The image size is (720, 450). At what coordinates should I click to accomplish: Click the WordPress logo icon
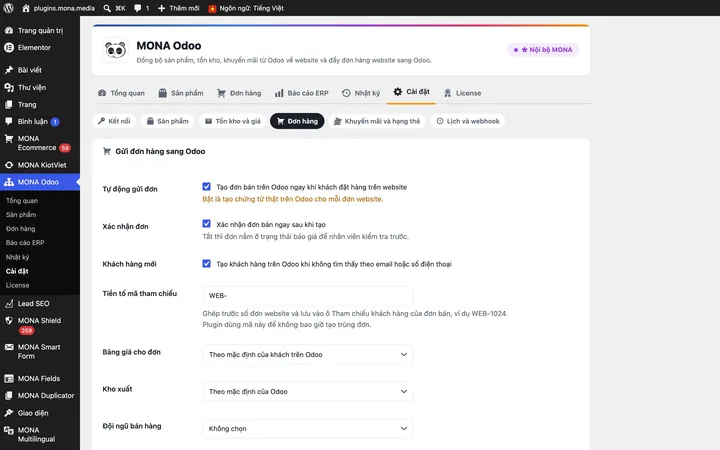point(9,8)
